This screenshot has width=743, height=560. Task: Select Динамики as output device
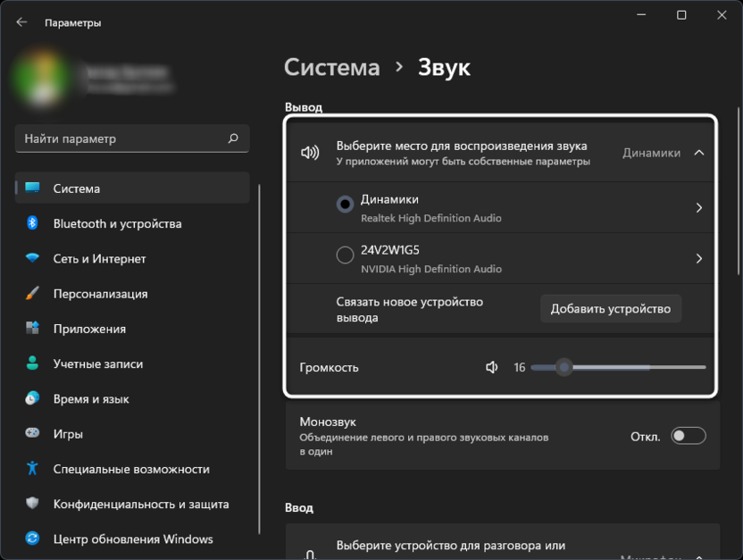pos(345,205)
